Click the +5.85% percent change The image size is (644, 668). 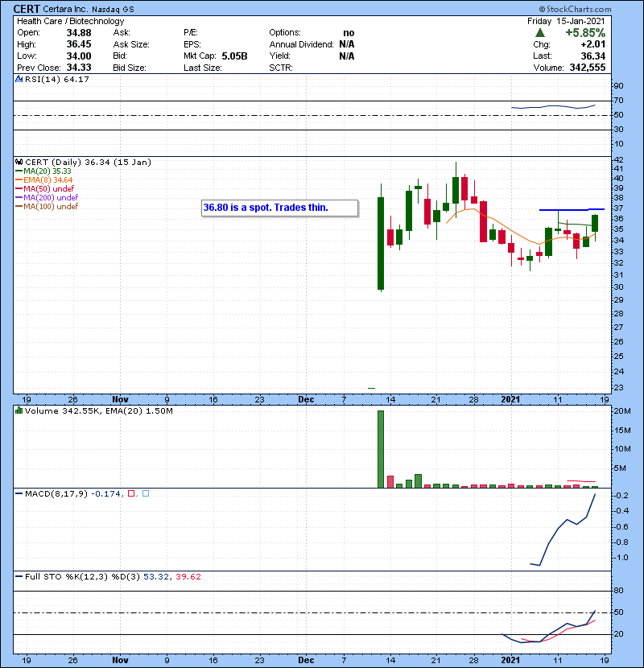point(585,33)
